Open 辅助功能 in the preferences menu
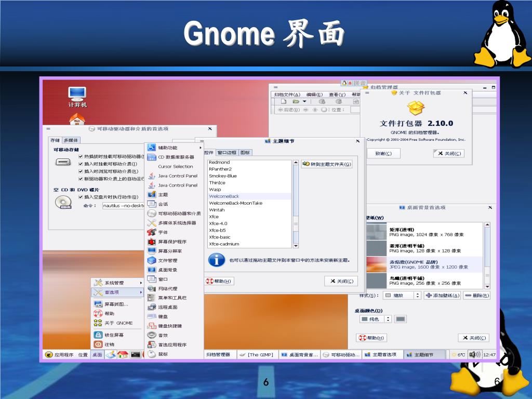 click(174, 148)
